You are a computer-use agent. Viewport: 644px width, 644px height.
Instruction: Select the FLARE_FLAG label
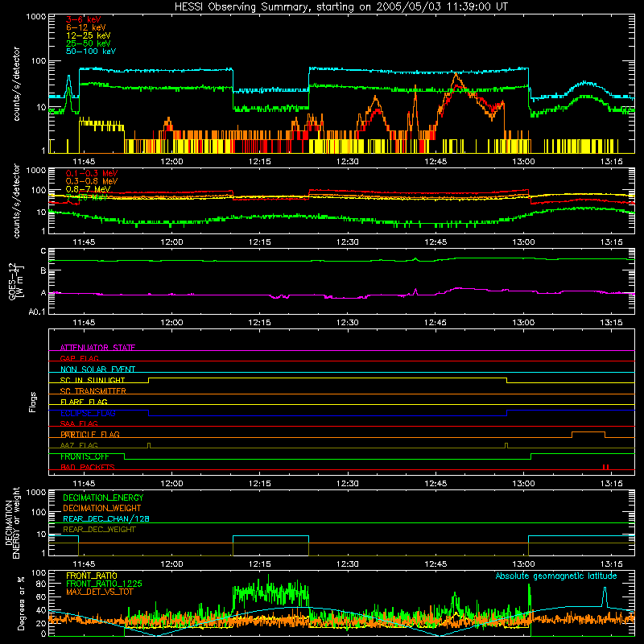pos(84,402)
